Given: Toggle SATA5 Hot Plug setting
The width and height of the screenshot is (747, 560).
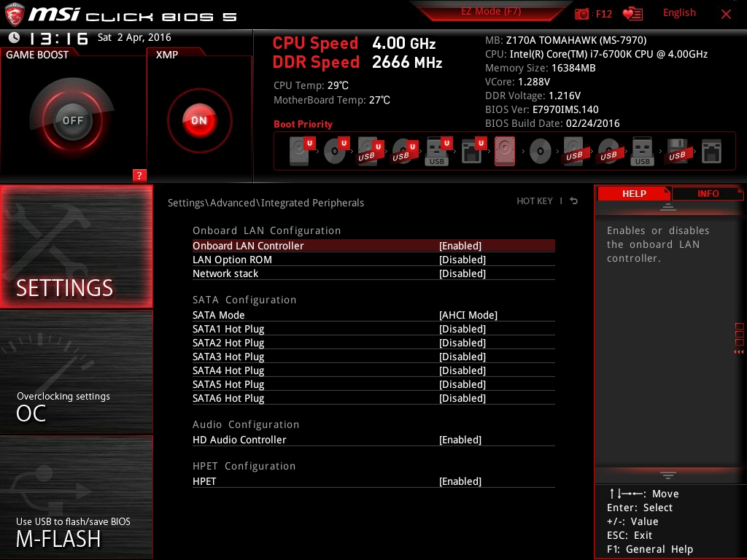Looking at the screenshot, I should pos(373,384).
